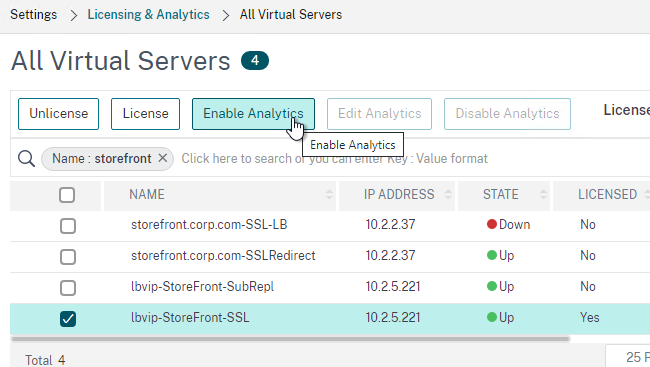The image size is (650, 367).
Task: Remove the Name : storefront filter tag
Action: (x=162, y=158)
